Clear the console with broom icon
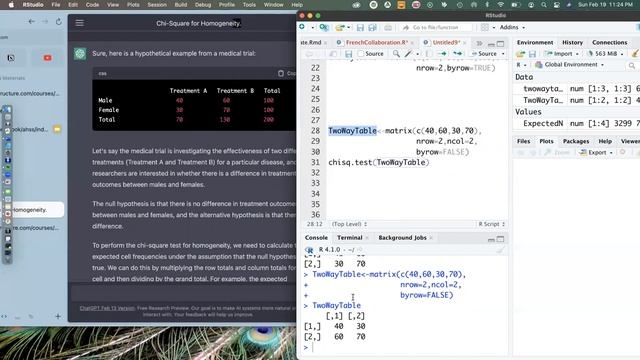The width and height of the screenshot is (640, 360). pos(500,250)
